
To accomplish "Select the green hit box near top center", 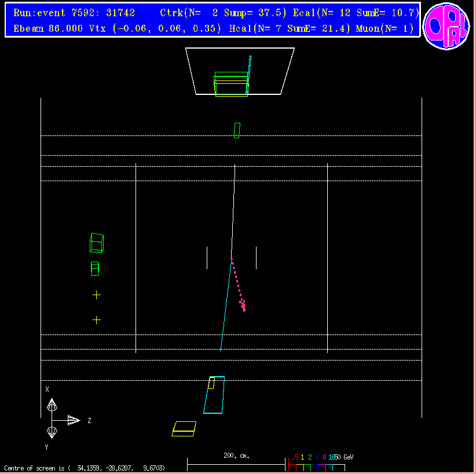I will click(237, 130).
